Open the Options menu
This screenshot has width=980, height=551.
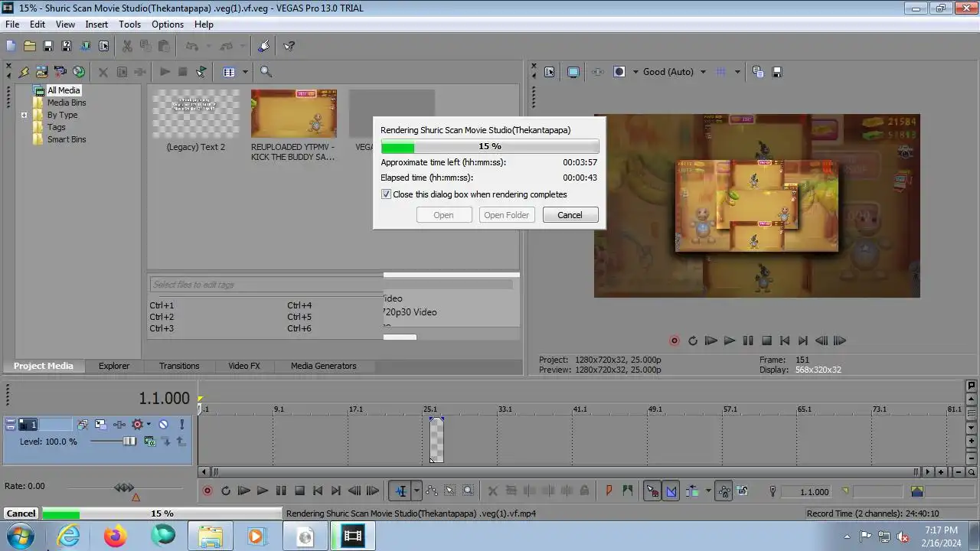[x=168, y=24]
